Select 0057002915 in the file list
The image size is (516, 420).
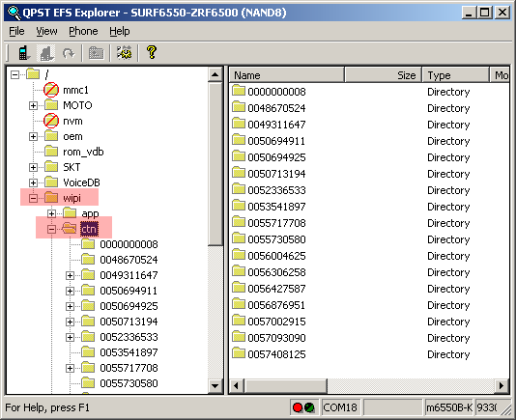coord(276,322)
